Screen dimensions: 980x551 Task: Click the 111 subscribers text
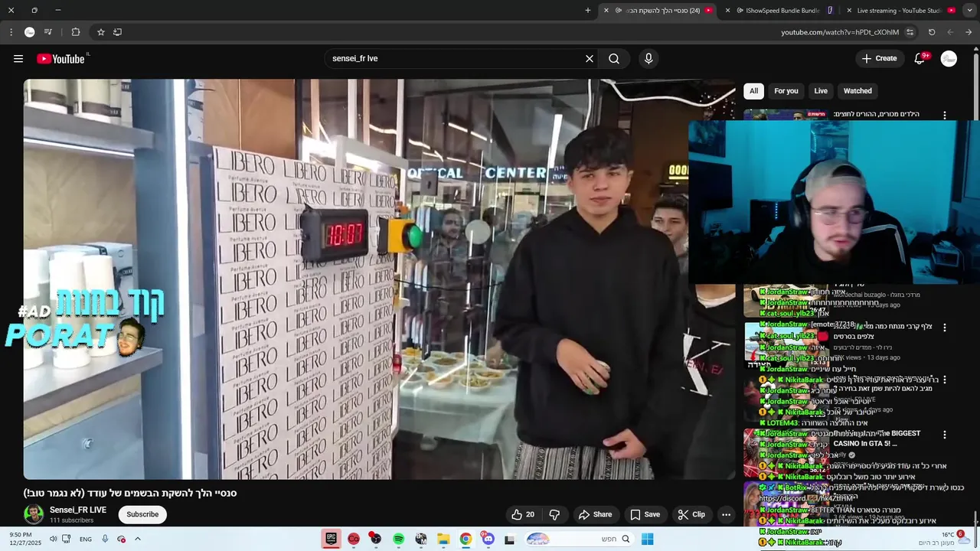coord(72,520)
